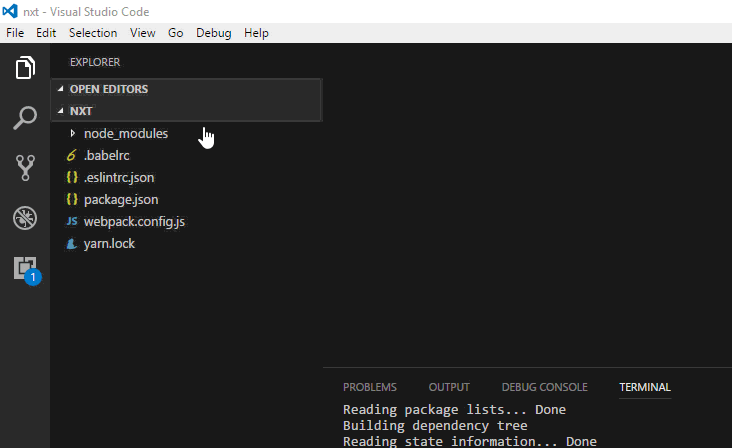Open the Selection menu

[x=93, y=33]
